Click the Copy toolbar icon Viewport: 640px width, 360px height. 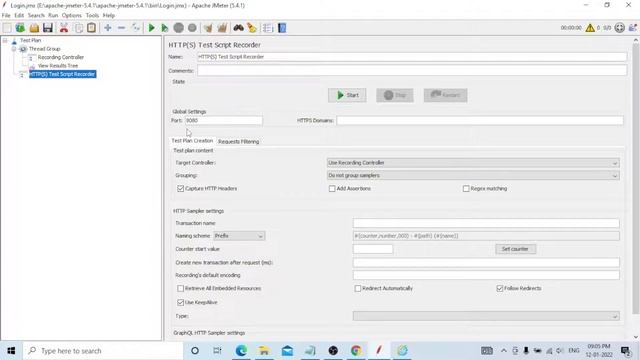click(78, 28)
